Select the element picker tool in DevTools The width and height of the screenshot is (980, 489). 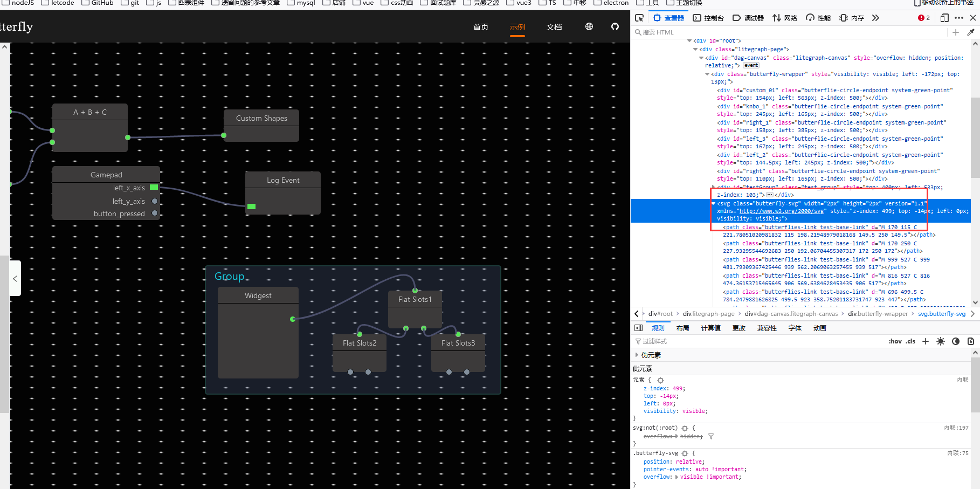click(639, 17)
